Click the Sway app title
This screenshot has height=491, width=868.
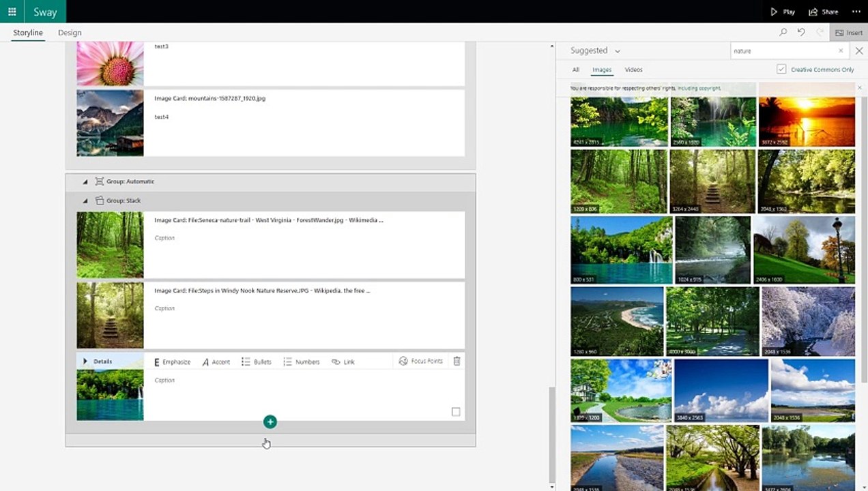pyautogui.click(x=44, y=12)
